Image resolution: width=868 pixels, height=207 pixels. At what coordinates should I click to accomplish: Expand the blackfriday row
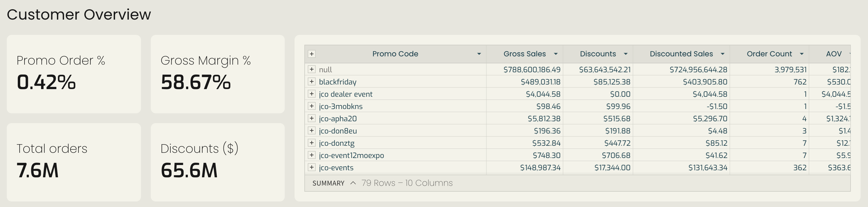312,81
